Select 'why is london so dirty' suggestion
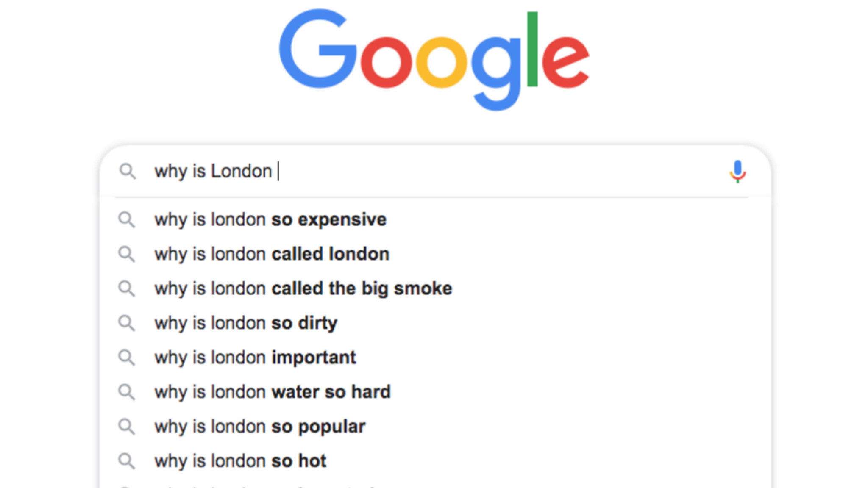Viewport: 868px width, 488px height. tap(246, 323)
